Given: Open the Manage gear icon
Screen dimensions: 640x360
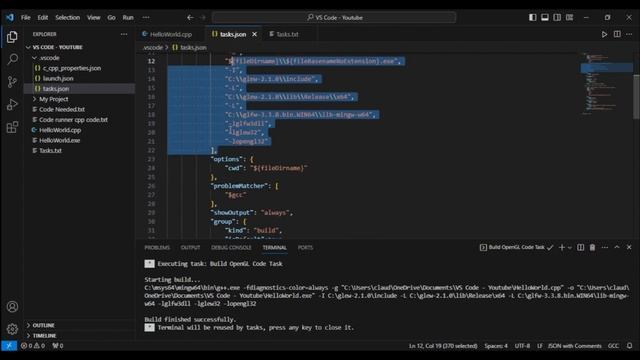Looking at the screenshot, I should point(12,329).
